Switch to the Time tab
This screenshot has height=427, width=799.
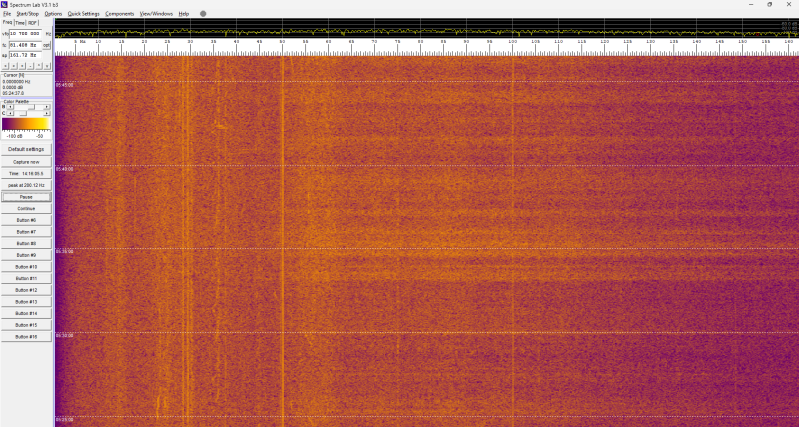(20, 23)
